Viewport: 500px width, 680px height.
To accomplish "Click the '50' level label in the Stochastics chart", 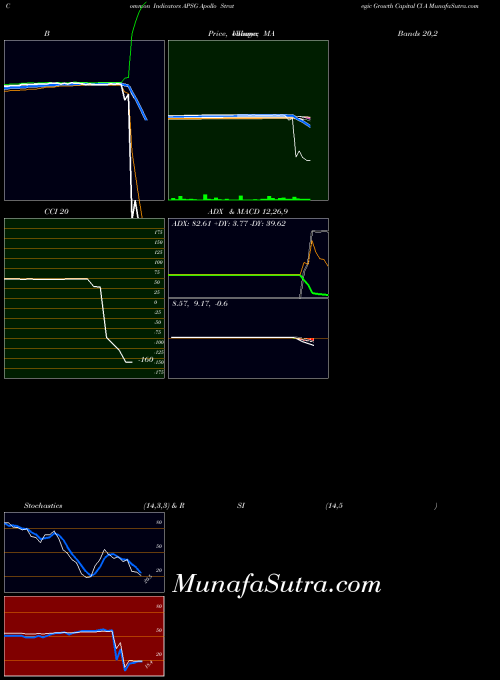I will [159, 546].
